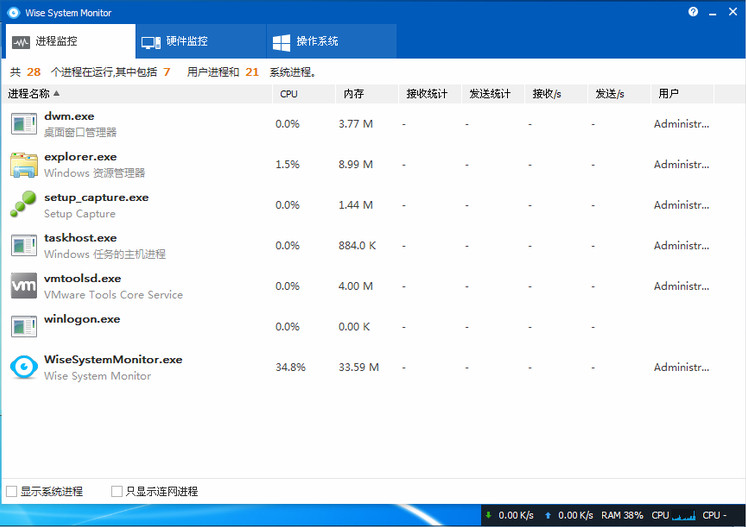Click the vmtoolsd.exe VMware icon
Viewport: 746px width, 527px height.
24,286
